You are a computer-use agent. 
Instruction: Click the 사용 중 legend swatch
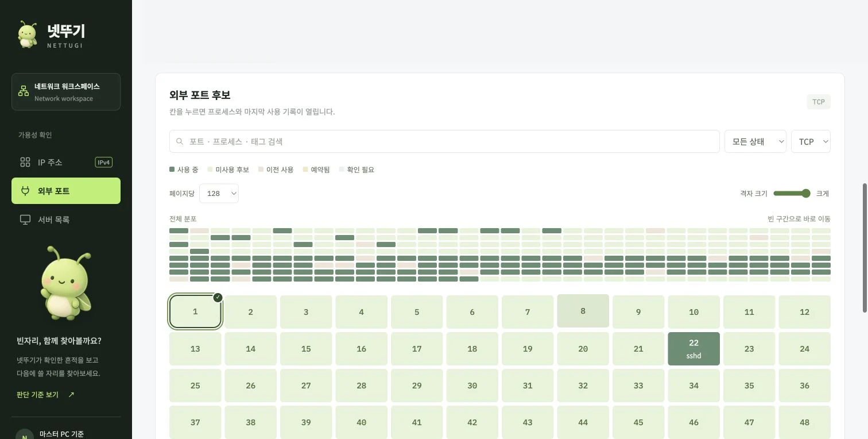172,170
